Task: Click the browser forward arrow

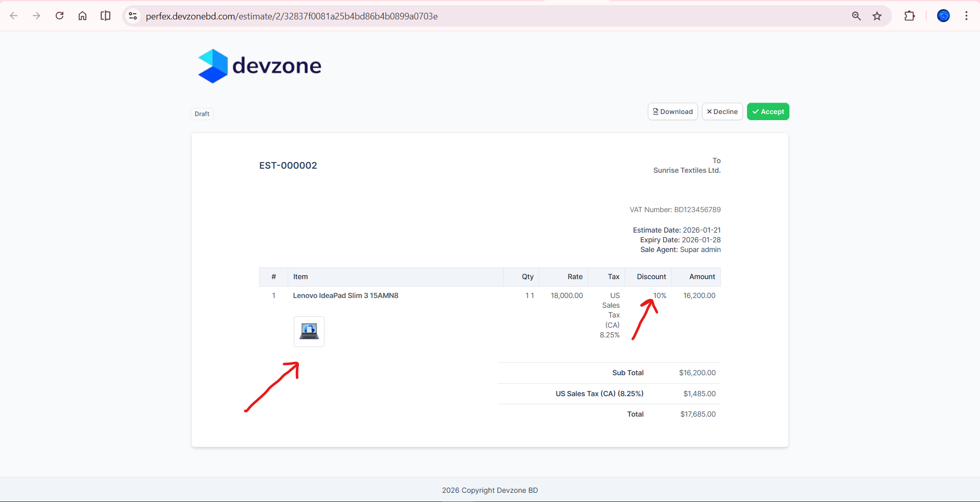Action: point(36,16)
